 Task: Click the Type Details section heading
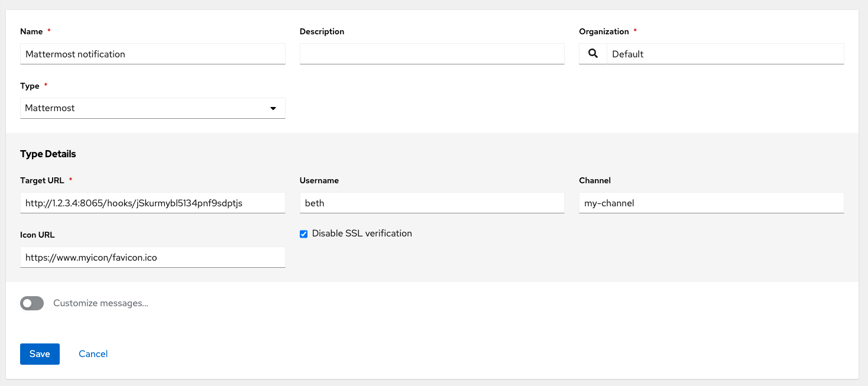(48, 154)
